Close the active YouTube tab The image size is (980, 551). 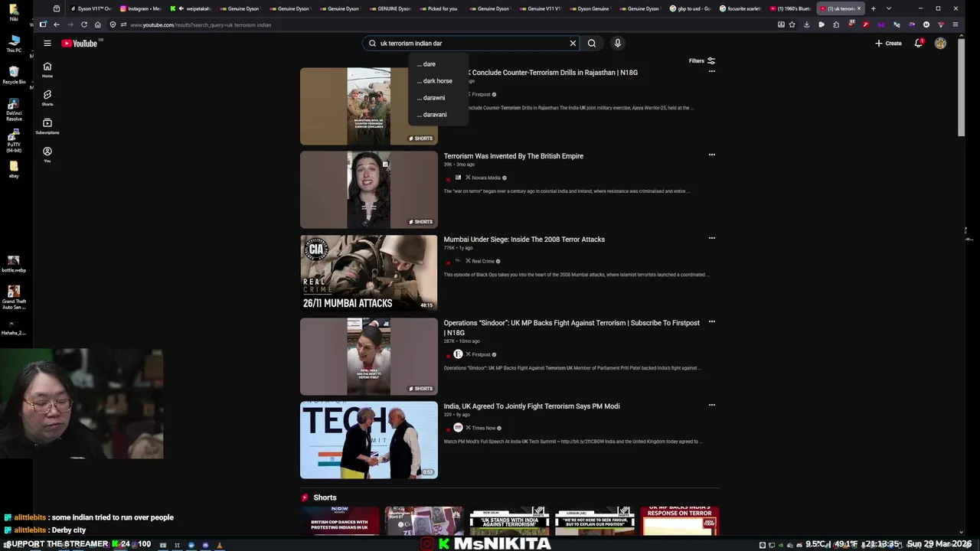click(858, 8)
